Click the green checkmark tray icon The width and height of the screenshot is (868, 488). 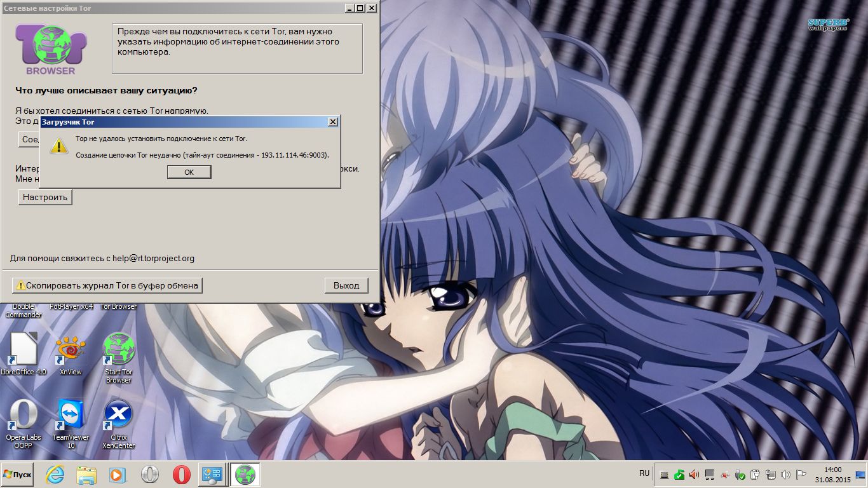tap(679, 475)
